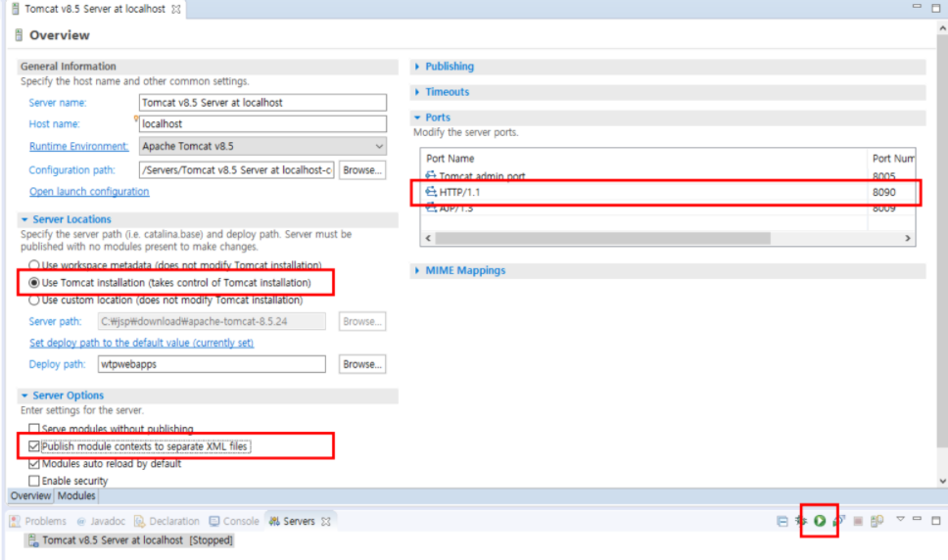Select the Use Tomcat installation radio option
The image size is (948, 560).
click(34, 283)
